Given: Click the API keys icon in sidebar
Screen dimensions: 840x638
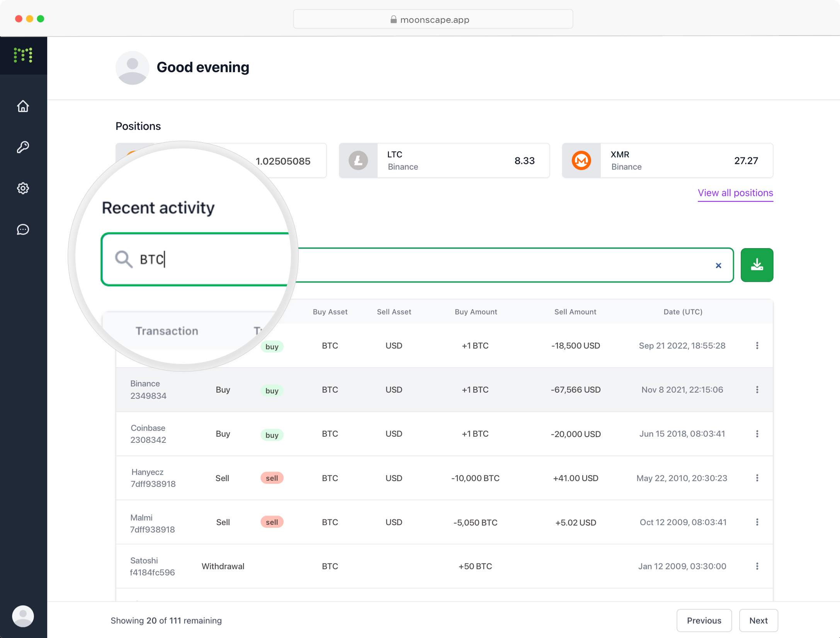Looking at the screenshot, I should tap(24, 147).
